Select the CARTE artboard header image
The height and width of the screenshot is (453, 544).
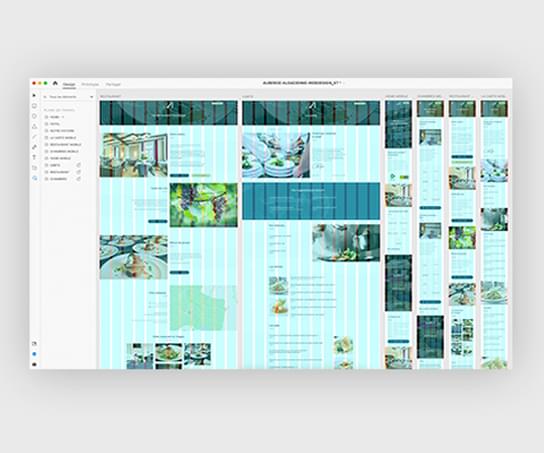[311, 113]
